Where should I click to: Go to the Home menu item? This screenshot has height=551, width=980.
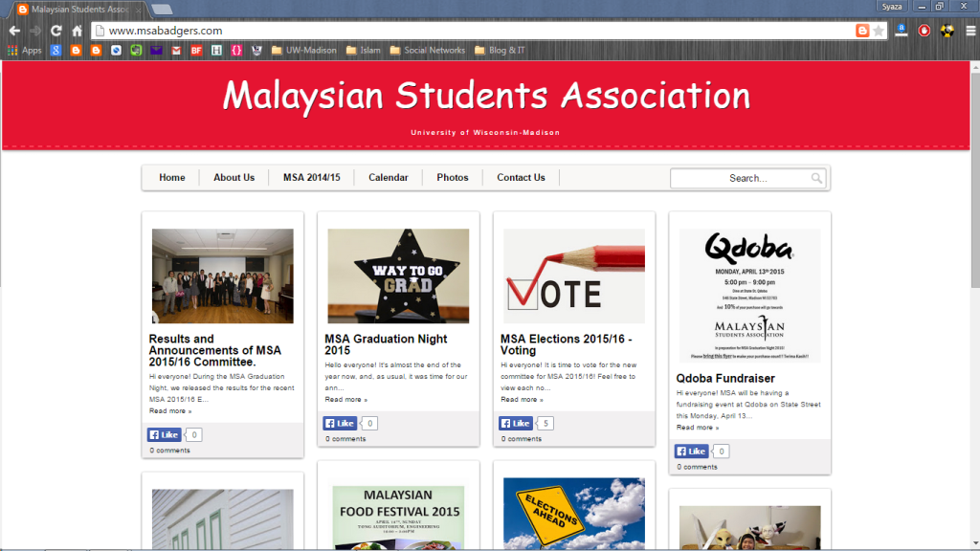click(x=172, y=177)
